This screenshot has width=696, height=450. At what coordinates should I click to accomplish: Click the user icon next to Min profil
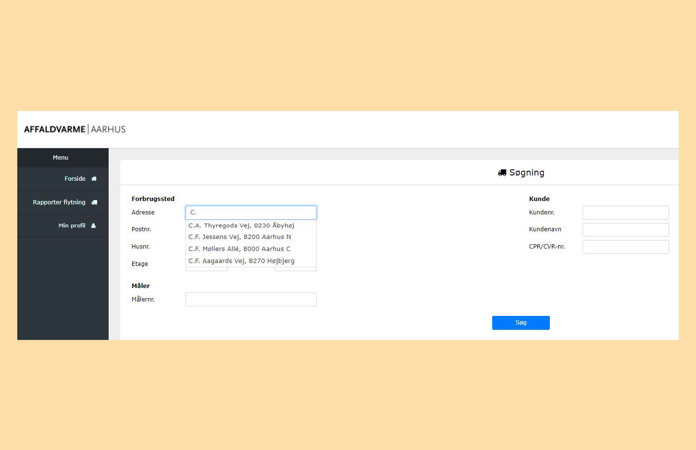(x=93, y=225)
